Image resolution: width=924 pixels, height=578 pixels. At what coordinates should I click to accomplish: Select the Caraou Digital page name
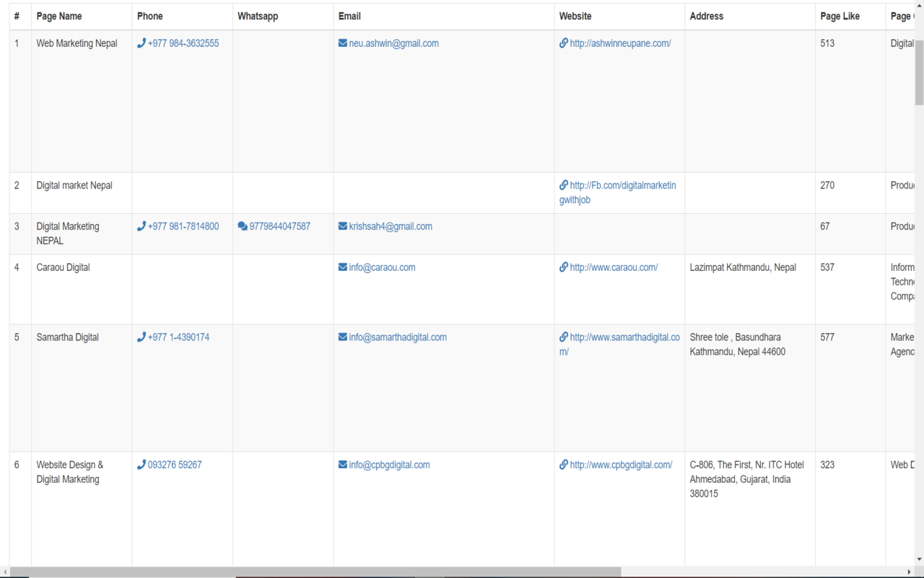coord(64,267)
